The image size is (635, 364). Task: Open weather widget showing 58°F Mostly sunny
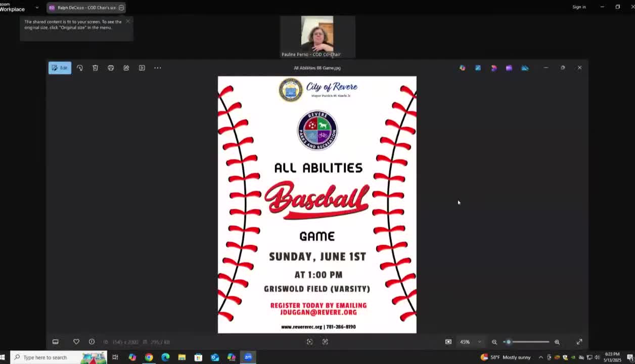point(506,357)
